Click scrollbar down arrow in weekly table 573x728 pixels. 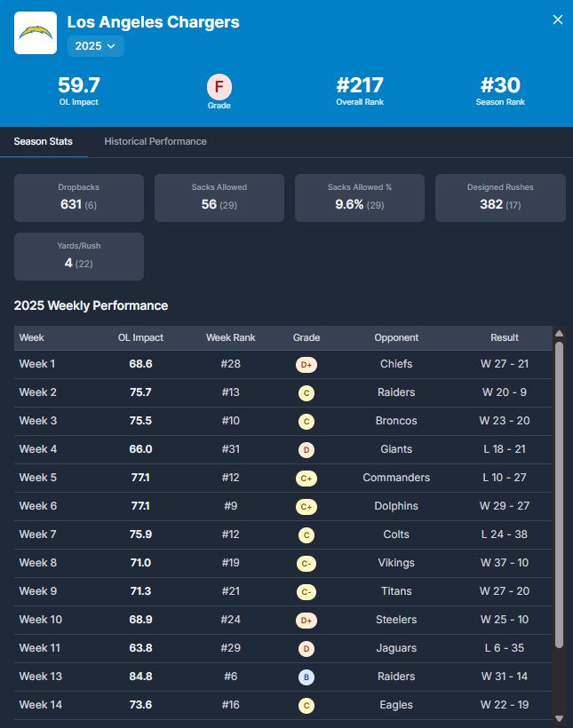[x=559, y=718]
